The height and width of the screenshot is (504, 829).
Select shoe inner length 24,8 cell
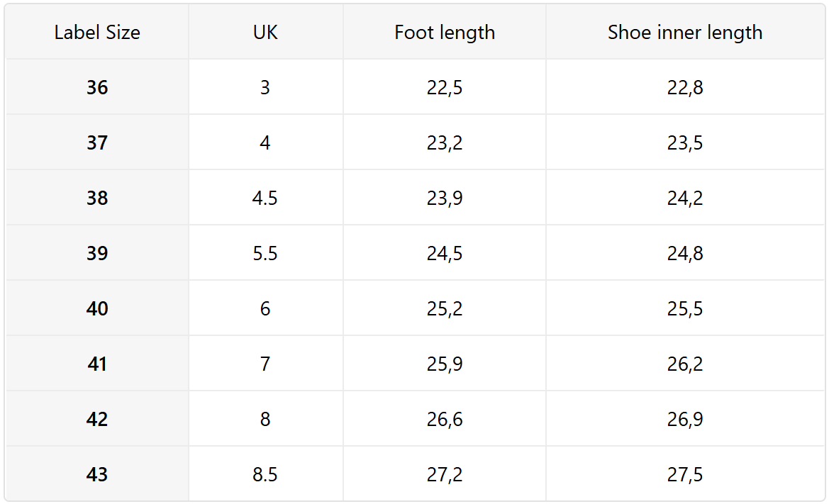(685, 254)
